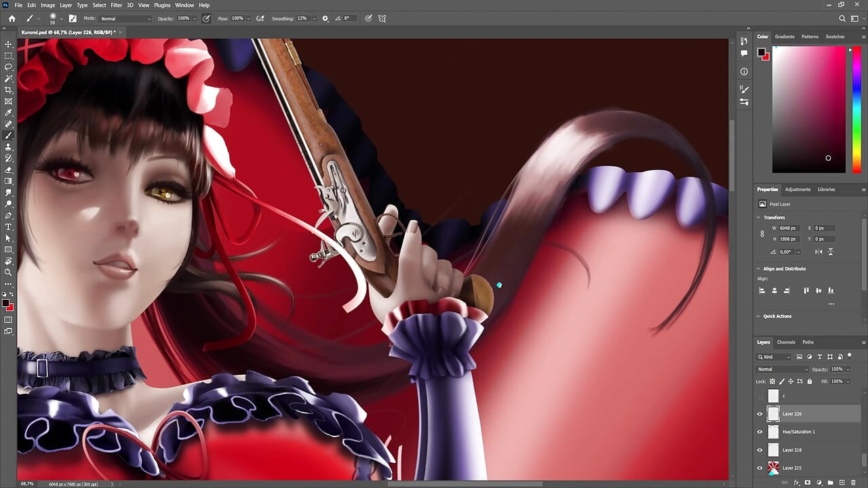The image size is (868, 488).
Task: Select the Dodge tool
Action: click(9, 204)
